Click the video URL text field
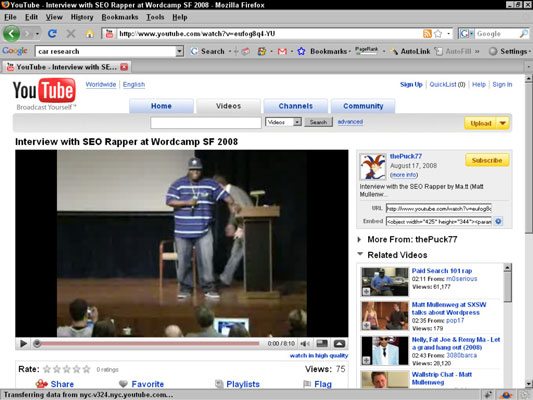This screenshot has width=533, height=400. 439,208
